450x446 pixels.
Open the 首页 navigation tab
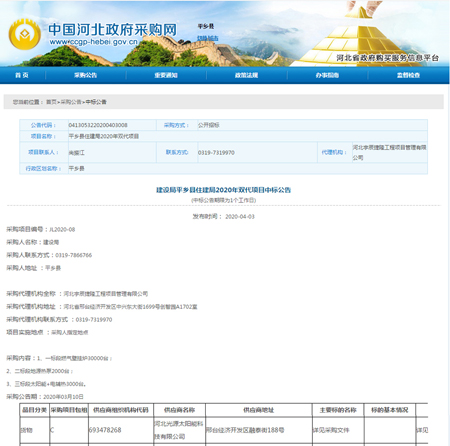point(22,75)
